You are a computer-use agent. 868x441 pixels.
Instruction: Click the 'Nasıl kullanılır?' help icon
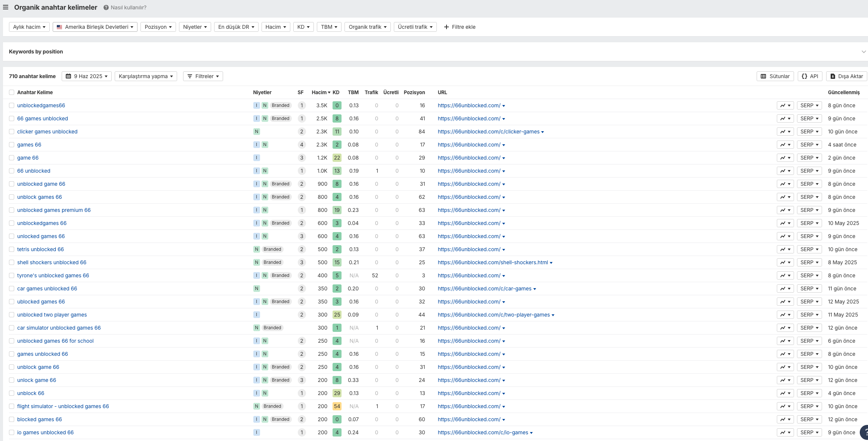click(106, 7)
